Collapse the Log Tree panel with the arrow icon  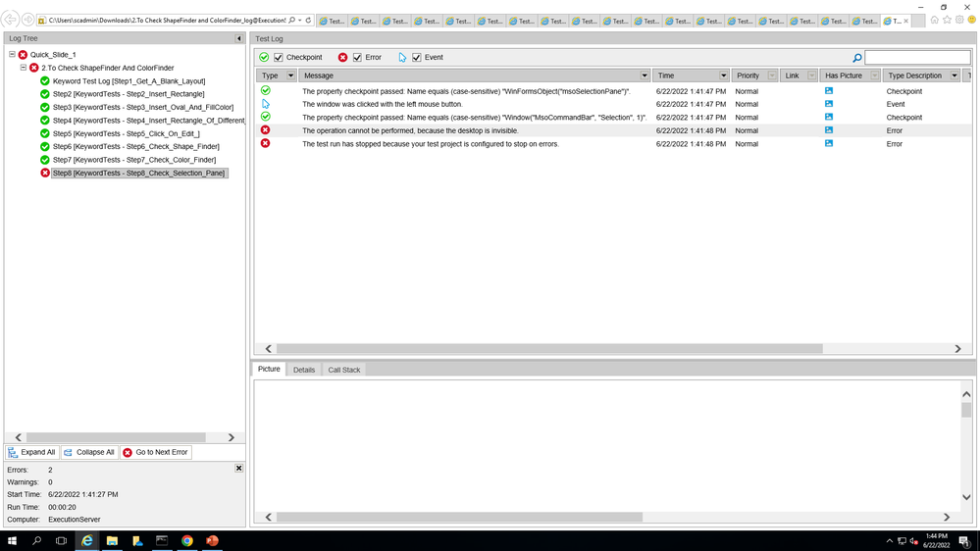tap(238, 38)
